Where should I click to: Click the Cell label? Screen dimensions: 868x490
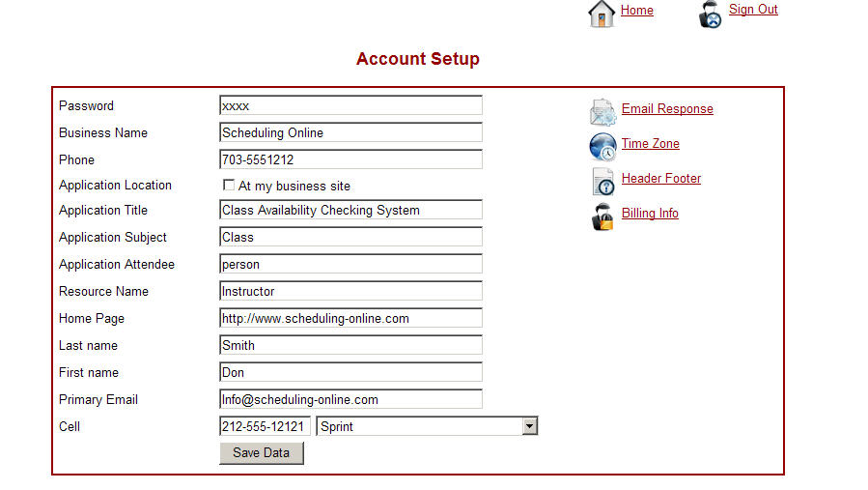70,427
